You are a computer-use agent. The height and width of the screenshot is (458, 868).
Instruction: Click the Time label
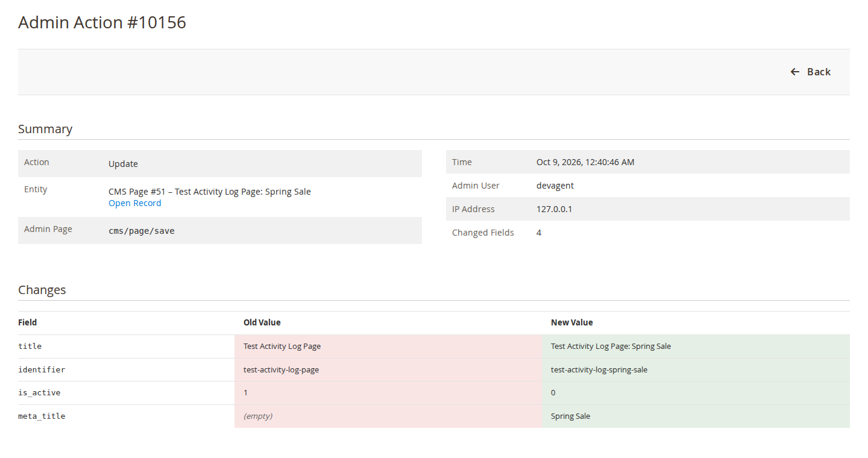tap(462, 162)
